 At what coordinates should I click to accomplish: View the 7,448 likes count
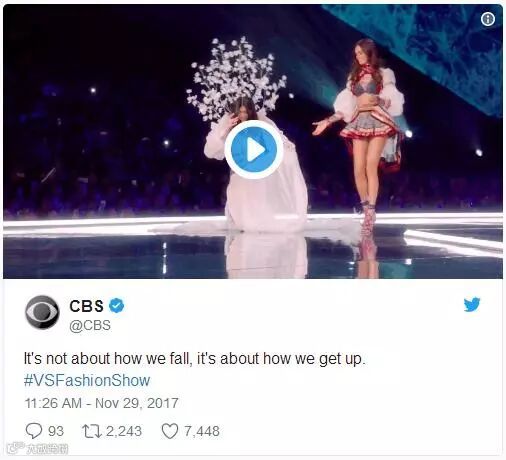click(x=202, y=431)
